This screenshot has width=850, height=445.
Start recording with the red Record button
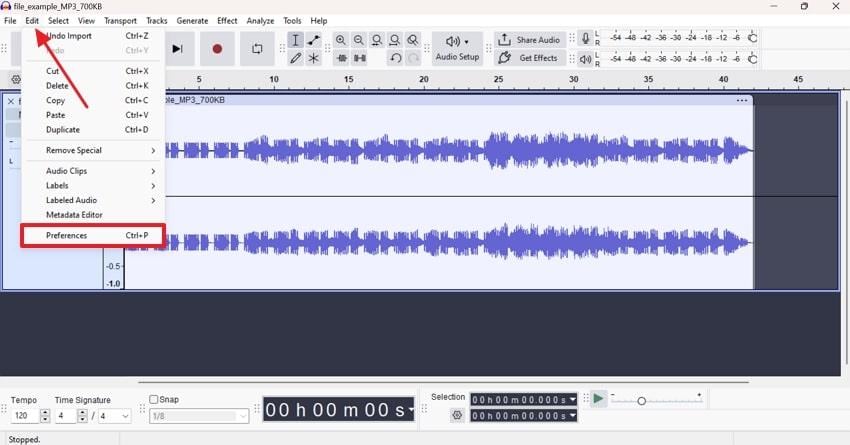[217, 49]
